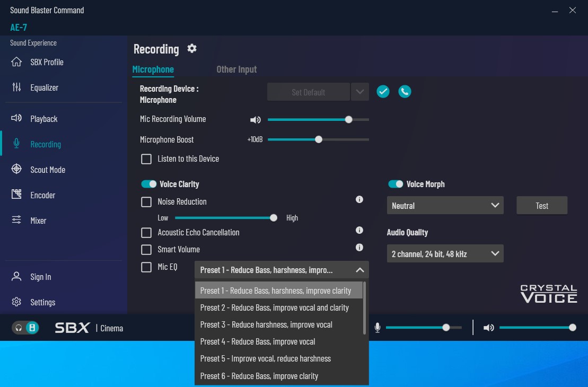Viewport: 588px width, 387px height.
Task: Click the preset list scrollbar
Action: [x=364, y=308]
